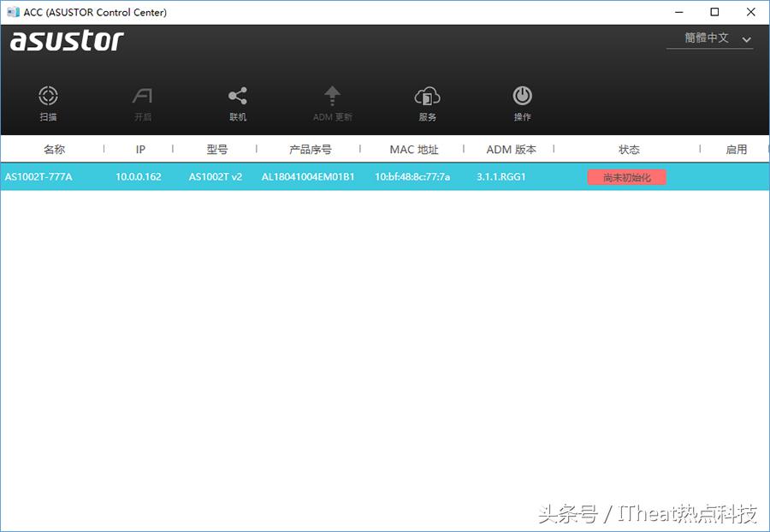Click the ACC app icon in title bar

pos(13,12)
